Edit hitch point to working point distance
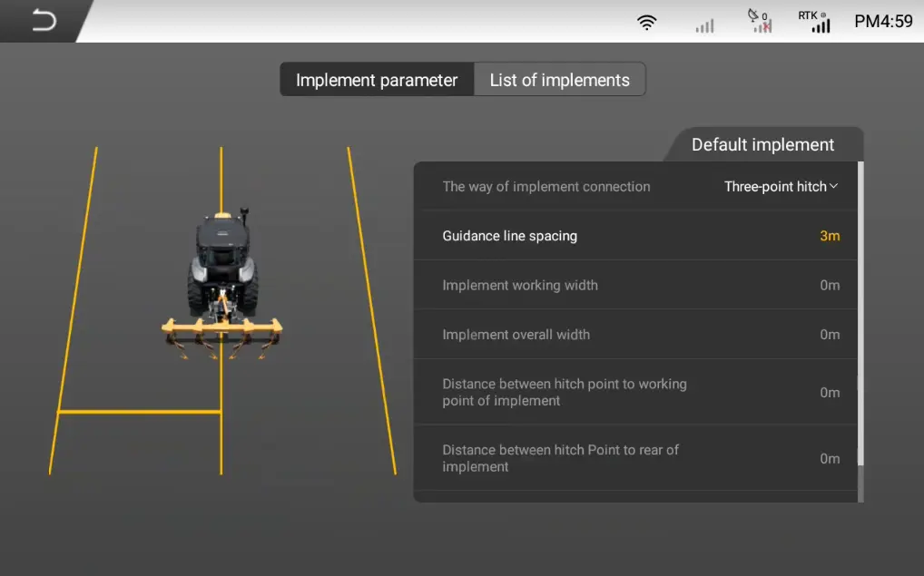Viewport: 924px width, 576px height. pyautogui.click(x=829, y=392)
